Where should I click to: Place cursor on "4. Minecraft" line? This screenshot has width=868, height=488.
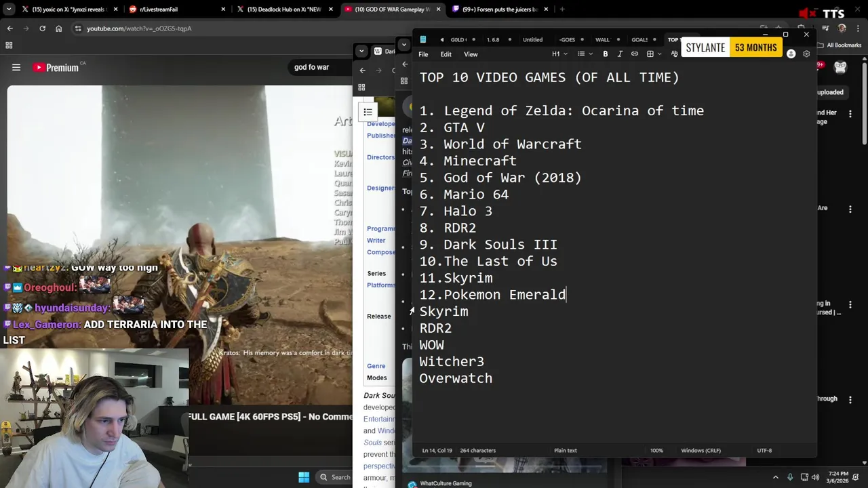pyautogui.click(x=468, y=161)
